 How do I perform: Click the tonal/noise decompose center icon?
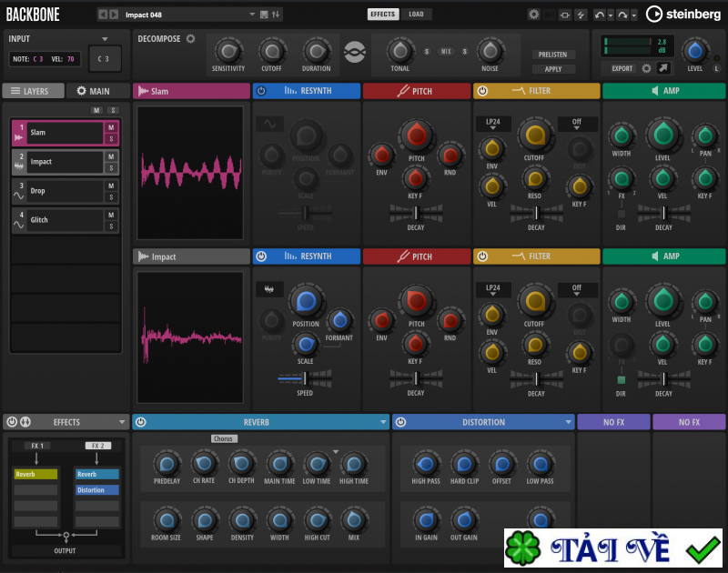coord(353,53)
